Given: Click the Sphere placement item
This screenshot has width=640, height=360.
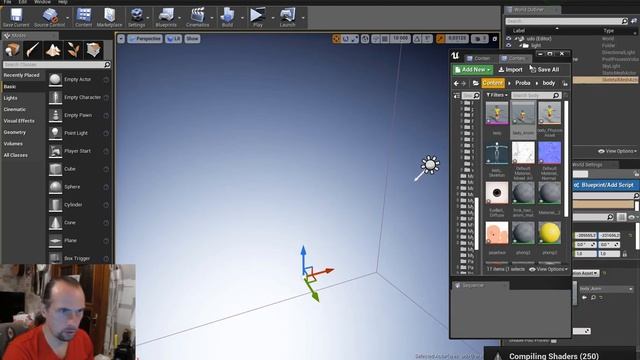Looking at the screenshot, I should tap(79, 187).
